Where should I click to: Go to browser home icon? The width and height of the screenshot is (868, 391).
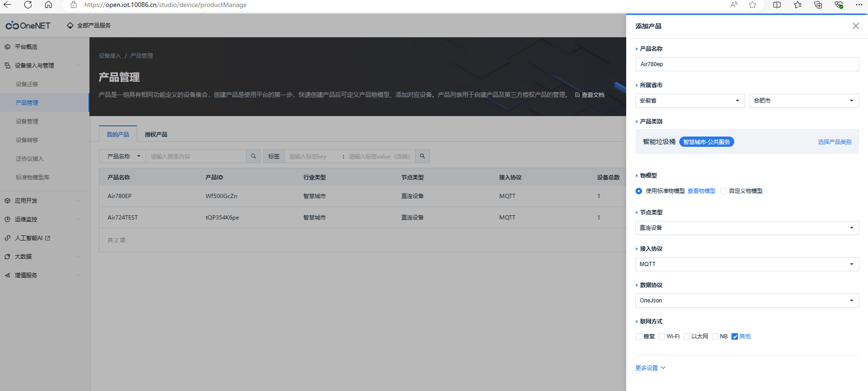[x=48, y=5]
